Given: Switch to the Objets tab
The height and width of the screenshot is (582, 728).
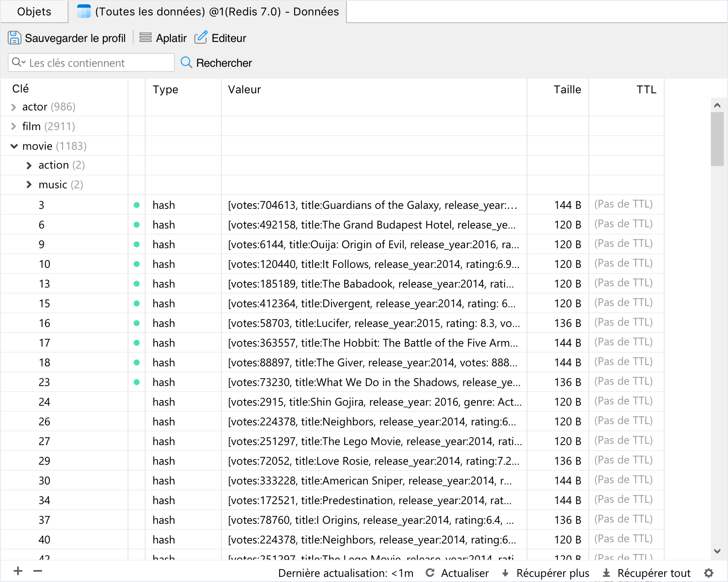Looking at the screenshot, I should pos(34,12).
